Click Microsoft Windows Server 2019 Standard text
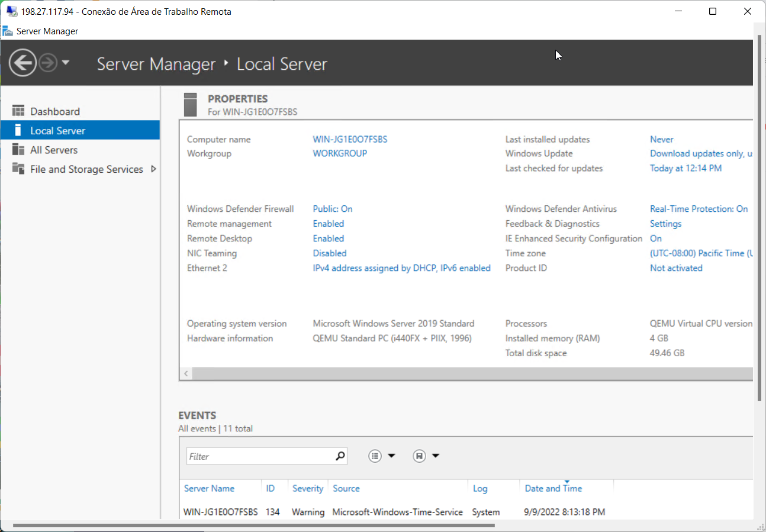The height and width of the screenshot is (532, 766). tap(394, 324)
